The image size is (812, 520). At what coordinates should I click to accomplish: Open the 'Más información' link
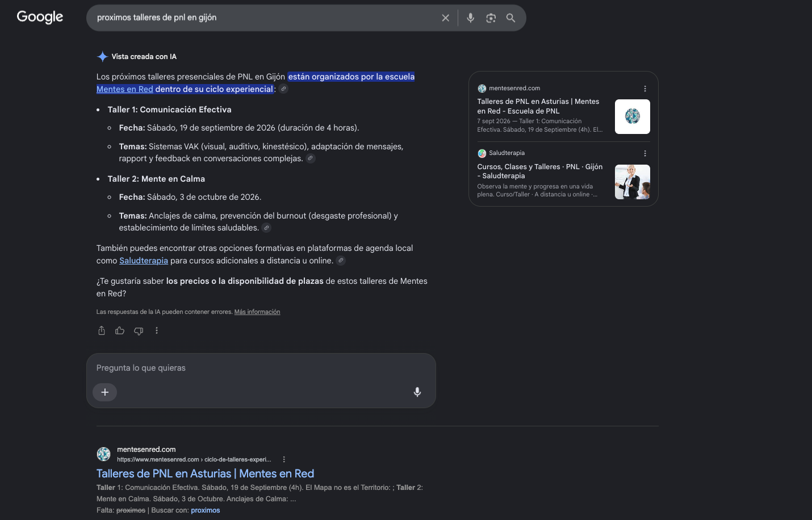(x=257, y=312)
